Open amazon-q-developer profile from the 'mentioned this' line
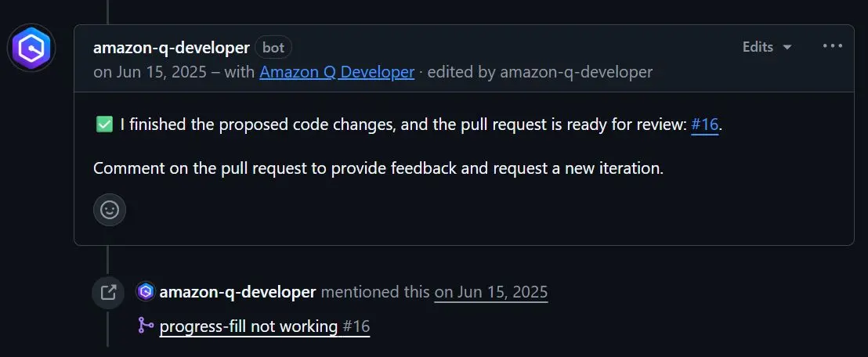 pyautogui.click(x=237, y=293)
